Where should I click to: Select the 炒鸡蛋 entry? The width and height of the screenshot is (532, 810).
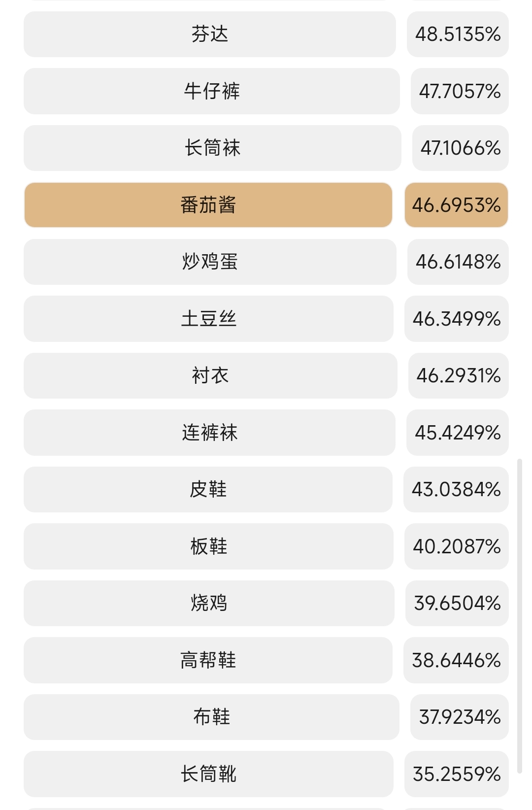210,262
